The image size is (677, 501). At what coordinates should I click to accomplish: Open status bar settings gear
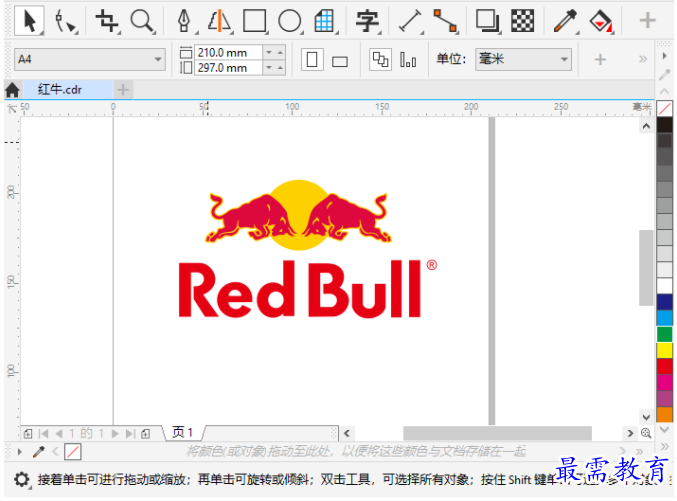point(22,479)
